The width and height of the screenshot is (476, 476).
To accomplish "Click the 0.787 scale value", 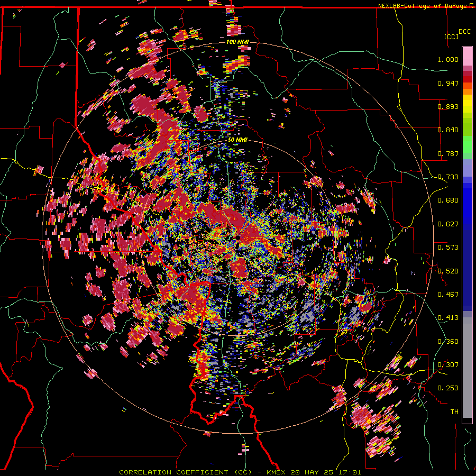I will point(448,153).
